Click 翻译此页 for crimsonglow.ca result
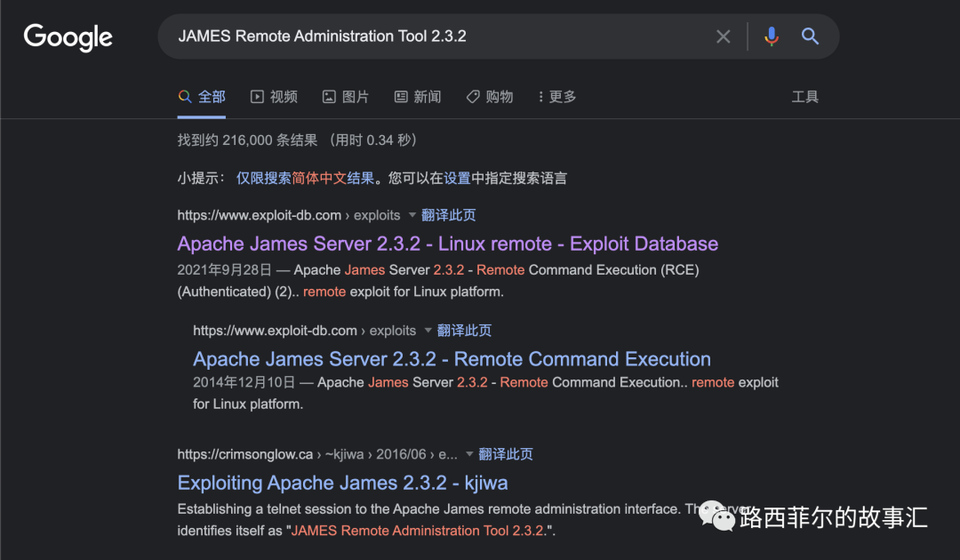 [x=506, y=454]
